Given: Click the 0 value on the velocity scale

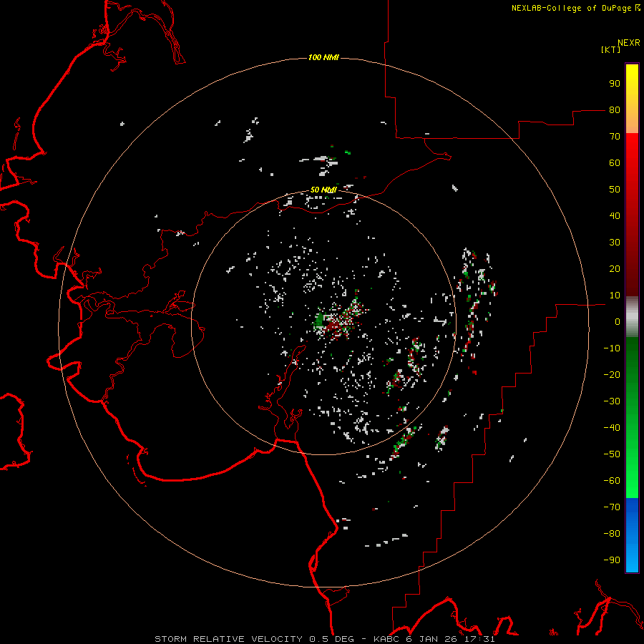Looking at the screenshot, I should pos(618,322).
